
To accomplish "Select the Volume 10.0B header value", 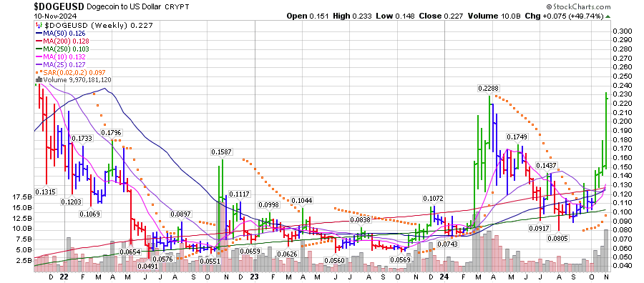I will tap(493, 16).
